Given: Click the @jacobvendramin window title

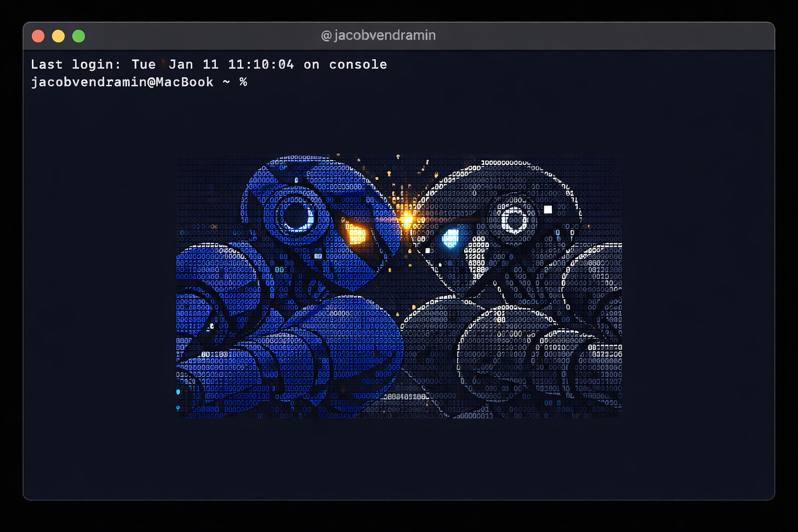Looking at the screenshot, I should click(x=378, y=36).
